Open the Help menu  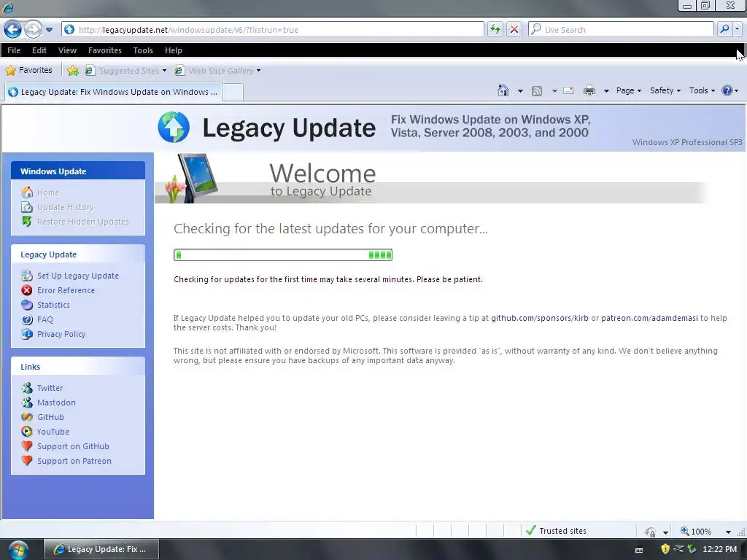point(174,50)
